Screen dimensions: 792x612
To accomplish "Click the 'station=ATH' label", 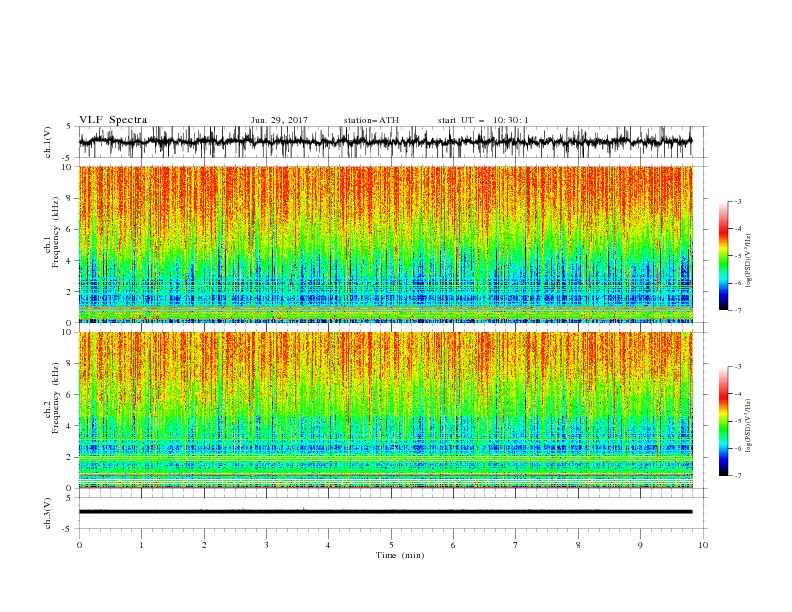I will pos(371,120).
